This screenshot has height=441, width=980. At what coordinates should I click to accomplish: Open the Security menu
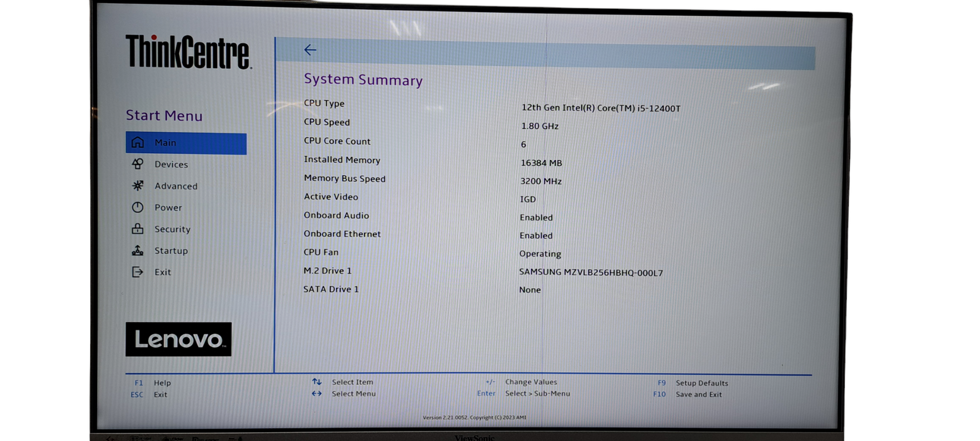pyautogui.click(x=172, y=229)
